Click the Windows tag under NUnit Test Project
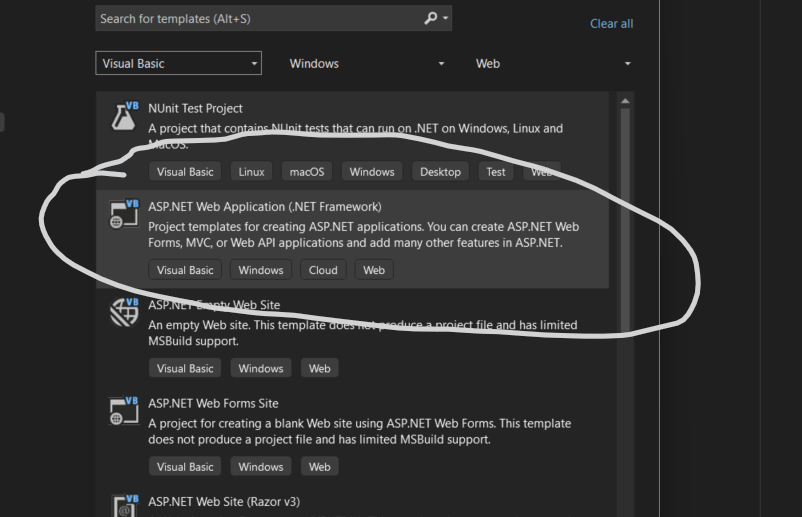 pyautogui.click(x=372, y=172)
